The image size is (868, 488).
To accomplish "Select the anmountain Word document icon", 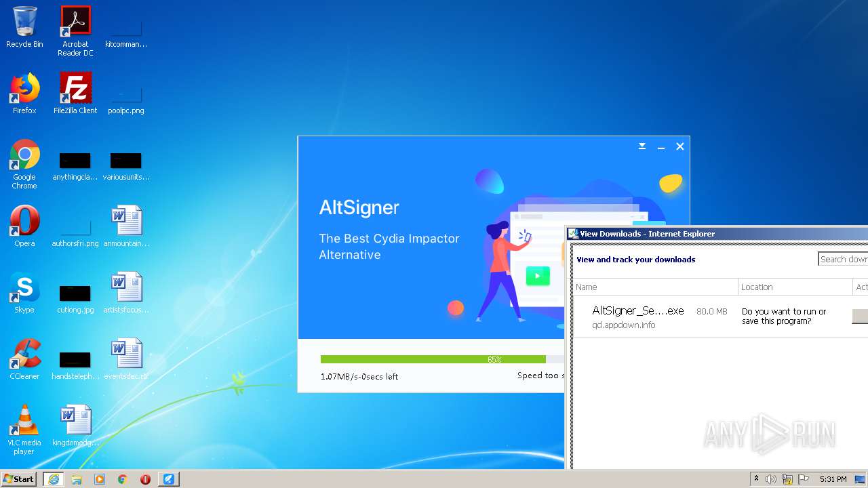I will point(126,226).
